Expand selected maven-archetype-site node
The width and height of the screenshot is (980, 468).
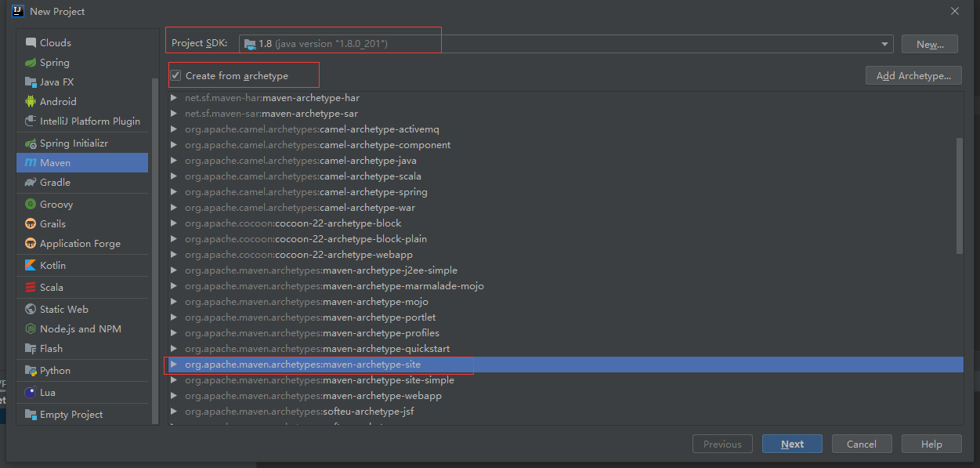coord(174,365)
